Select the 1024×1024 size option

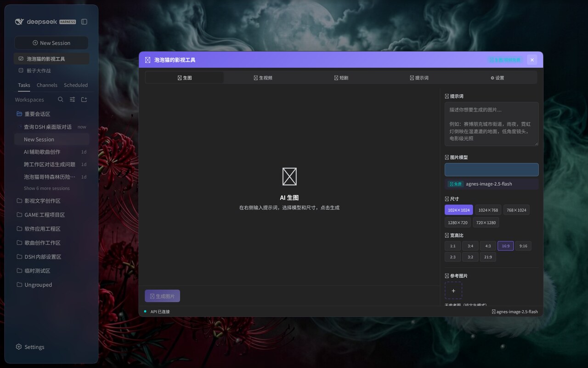(x=458, y=210)
